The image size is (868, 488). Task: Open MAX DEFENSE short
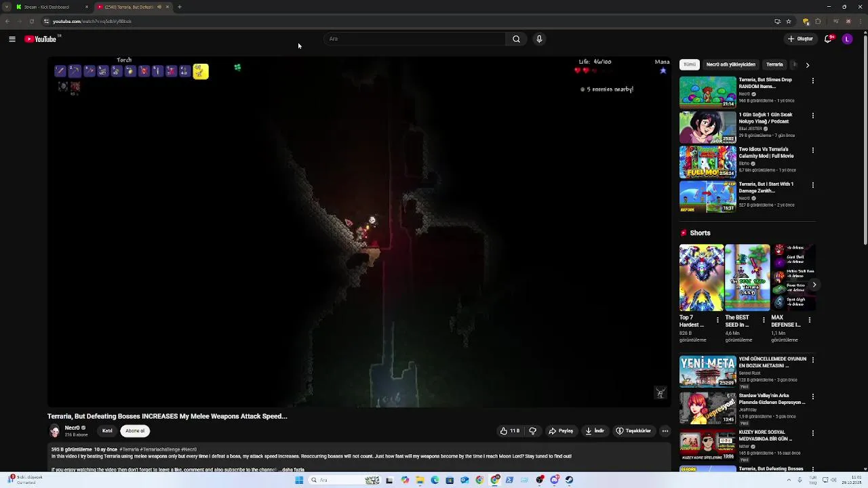793,277
